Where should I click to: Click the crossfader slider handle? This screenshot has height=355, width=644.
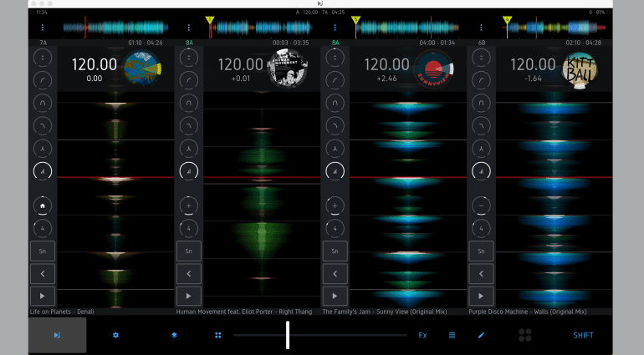[x=287, y=334]
